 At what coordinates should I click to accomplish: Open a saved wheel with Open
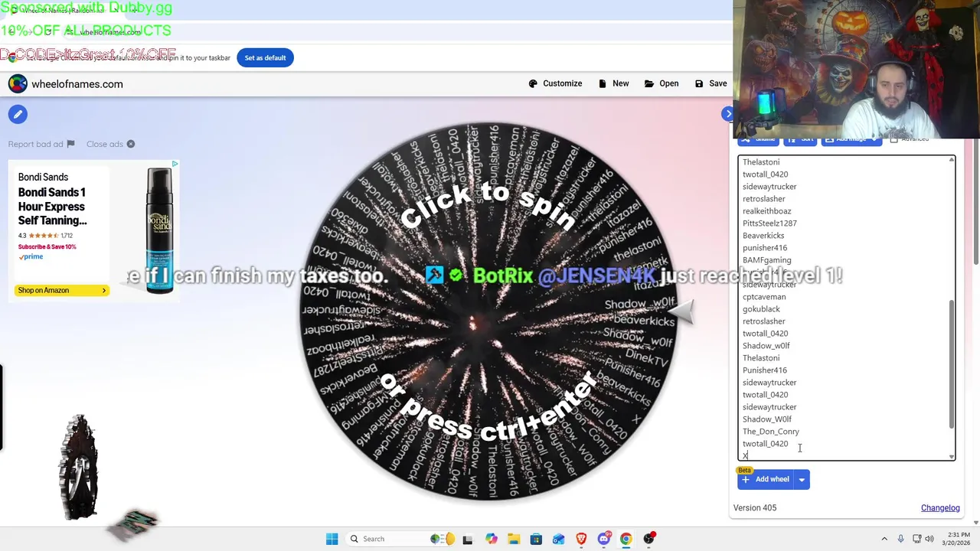(661, 83)
